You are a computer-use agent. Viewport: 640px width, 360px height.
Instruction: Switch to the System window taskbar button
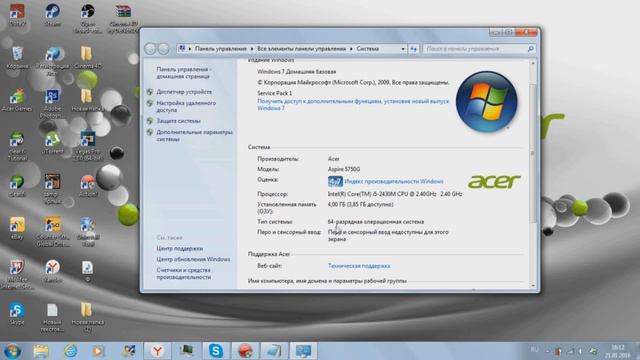[x=304, y=351]
